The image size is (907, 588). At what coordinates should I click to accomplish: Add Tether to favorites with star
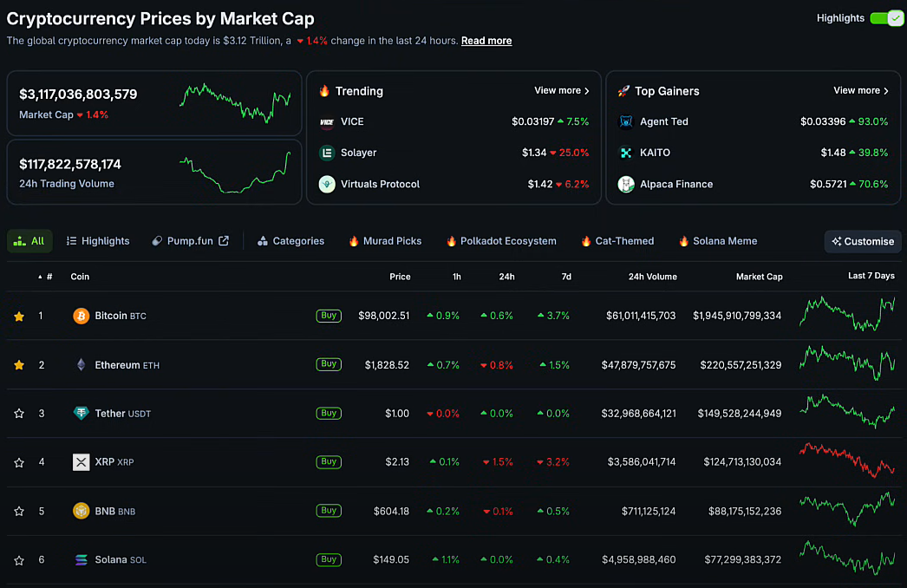[19, 414]
